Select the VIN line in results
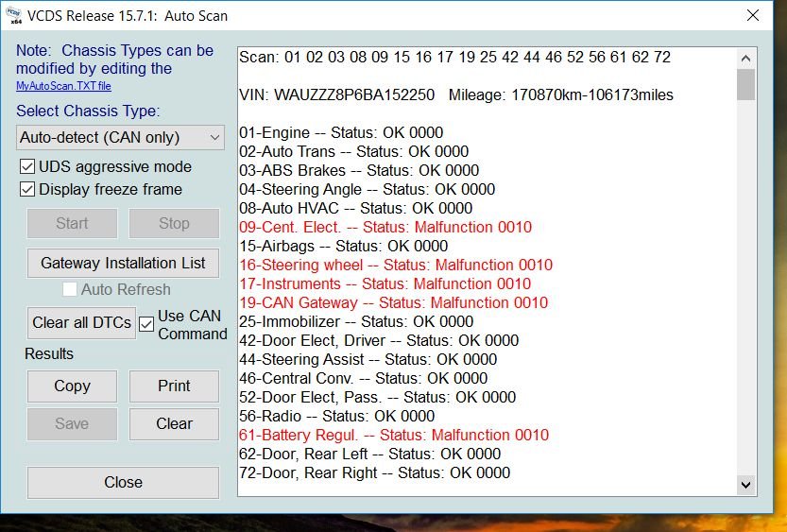Screen dimensions: 787x532 (455, 94)
